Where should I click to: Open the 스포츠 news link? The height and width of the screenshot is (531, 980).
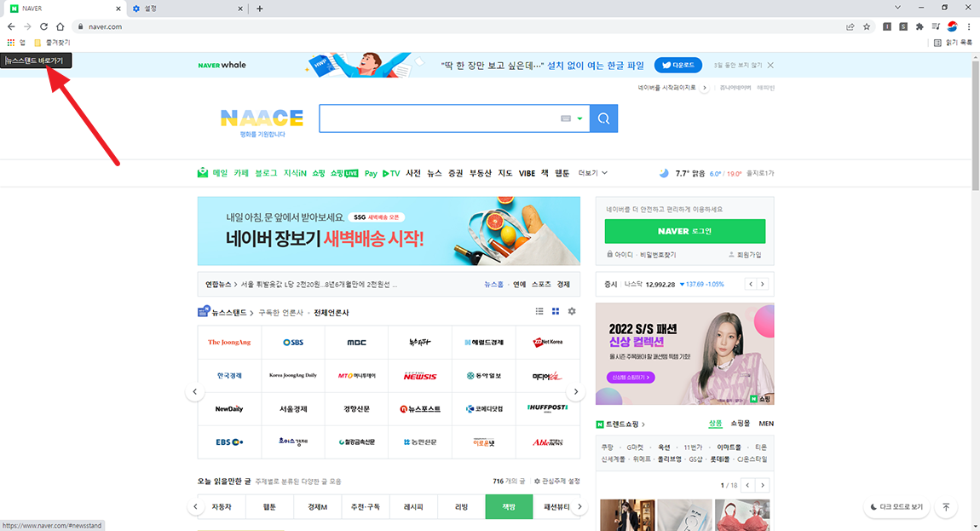pos(541,284)
